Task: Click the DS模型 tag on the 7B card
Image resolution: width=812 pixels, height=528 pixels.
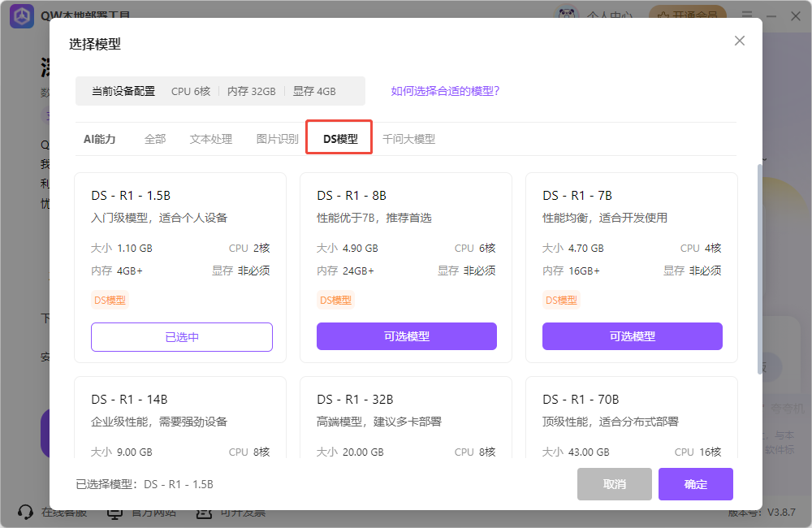Action: [561, 300]
